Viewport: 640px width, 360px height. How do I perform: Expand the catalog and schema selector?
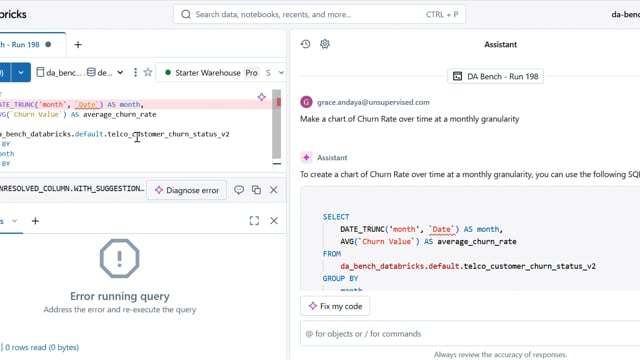[x=120, y=73]
